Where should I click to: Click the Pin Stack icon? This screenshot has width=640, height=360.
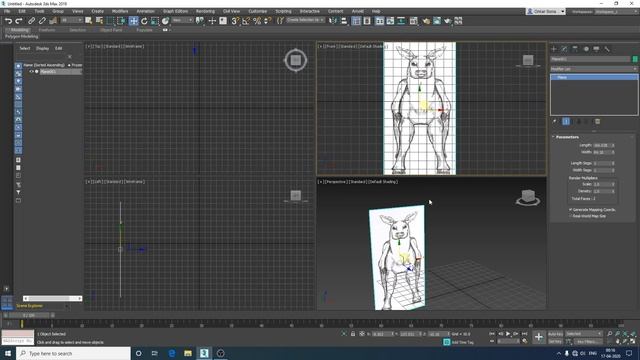click(555, 121)
